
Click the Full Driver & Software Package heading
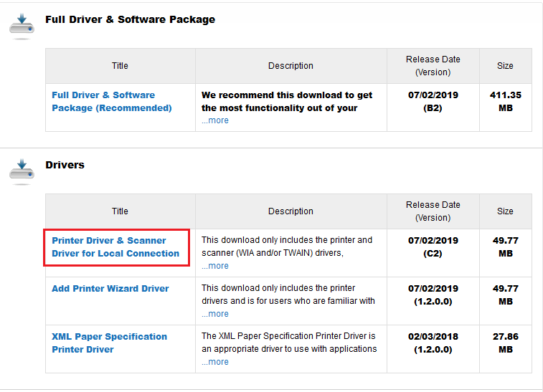[131, 19]
